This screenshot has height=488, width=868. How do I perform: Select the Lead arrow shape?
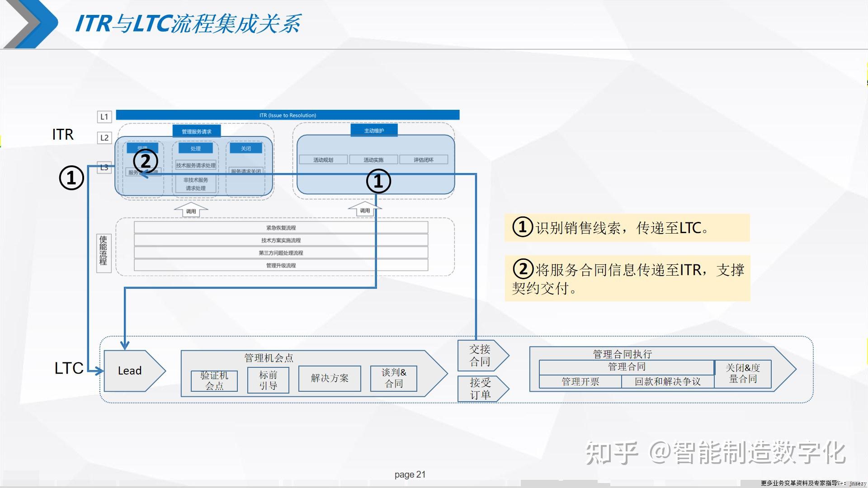tap(130, 371)
